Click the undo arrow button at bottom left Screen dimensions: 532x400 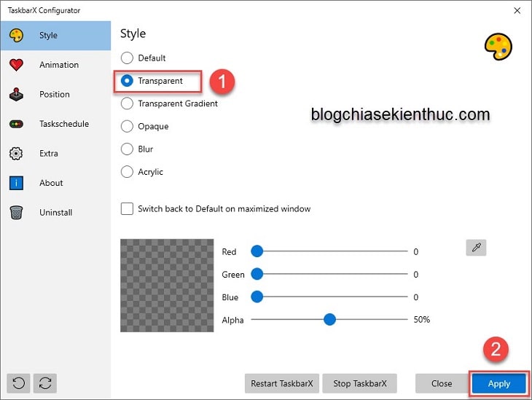18,383
